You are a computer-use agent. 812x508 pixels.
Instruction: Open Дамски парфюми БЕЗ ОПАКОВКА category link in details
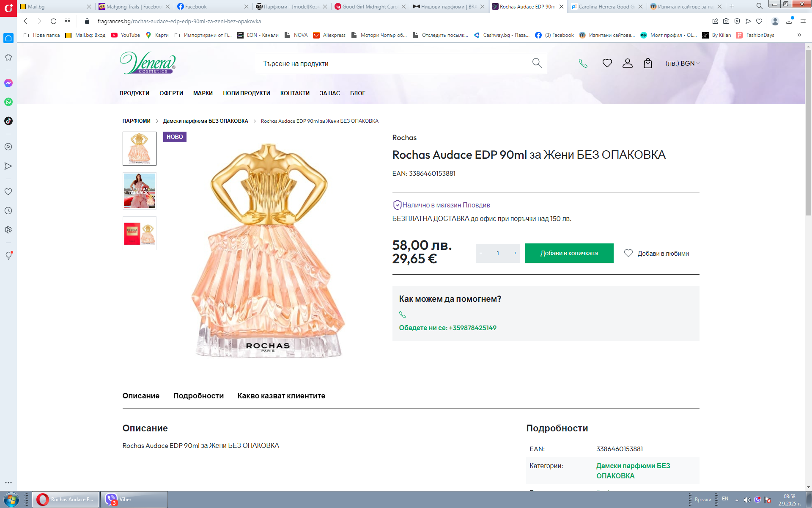633,471
